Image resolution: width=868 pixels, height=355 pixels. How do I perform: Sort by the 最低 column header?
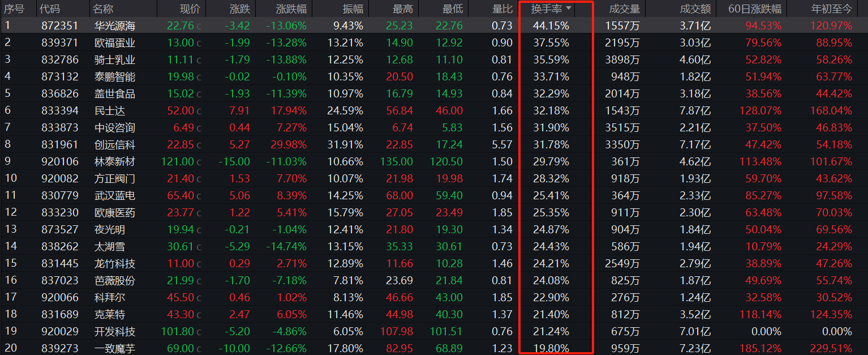(453, 8)
